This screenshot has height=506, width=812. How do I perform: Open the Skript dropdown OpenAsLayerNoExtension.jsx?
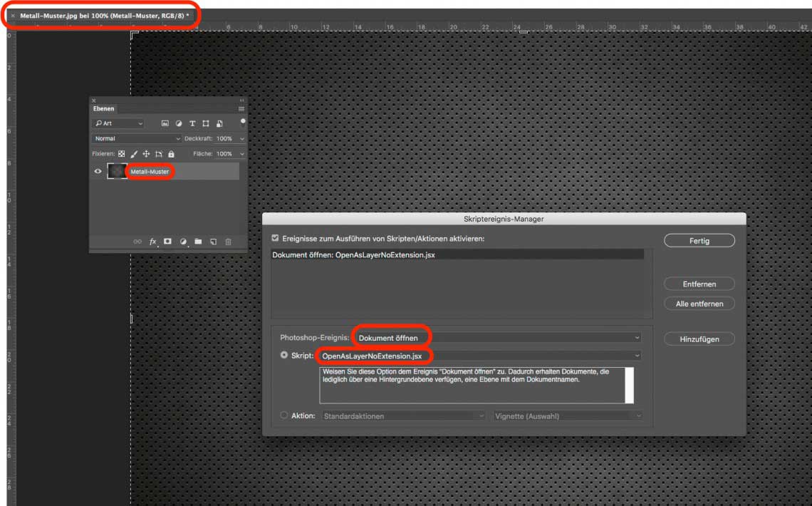point(480,356)
